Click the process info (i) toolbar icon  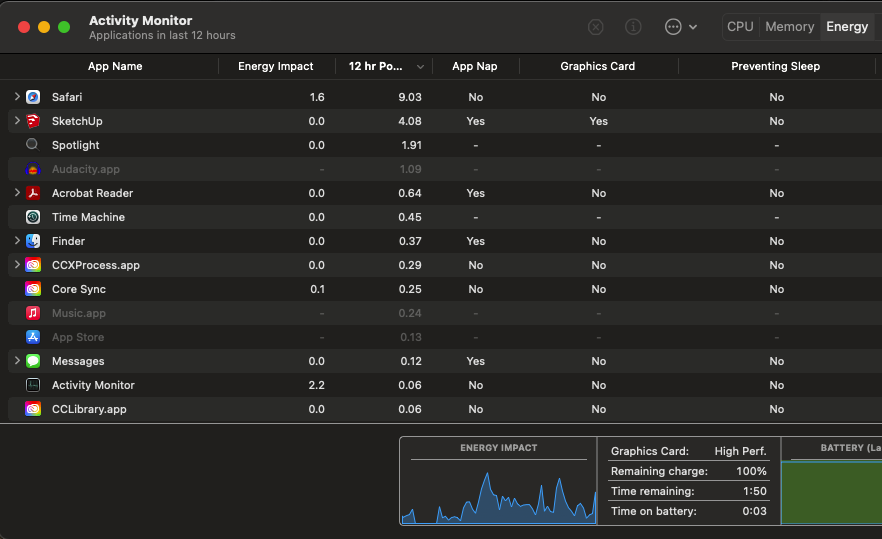[x=633, y=26]
